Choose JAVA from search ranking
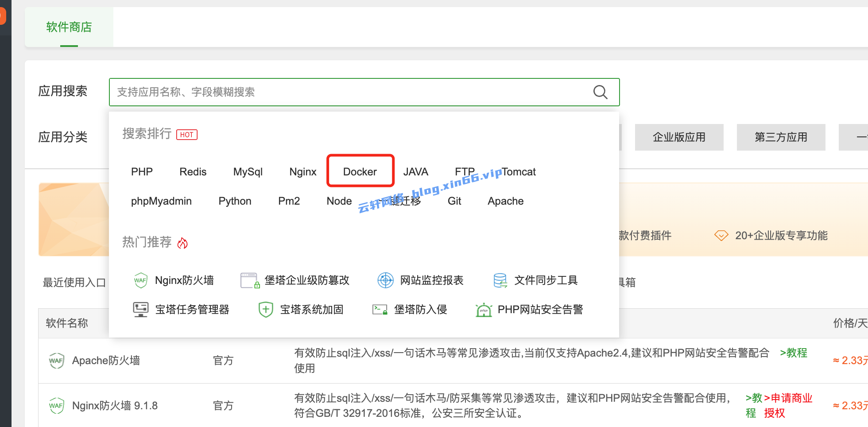This screenshot has width=868, height=427. click(x=416, y=172)
